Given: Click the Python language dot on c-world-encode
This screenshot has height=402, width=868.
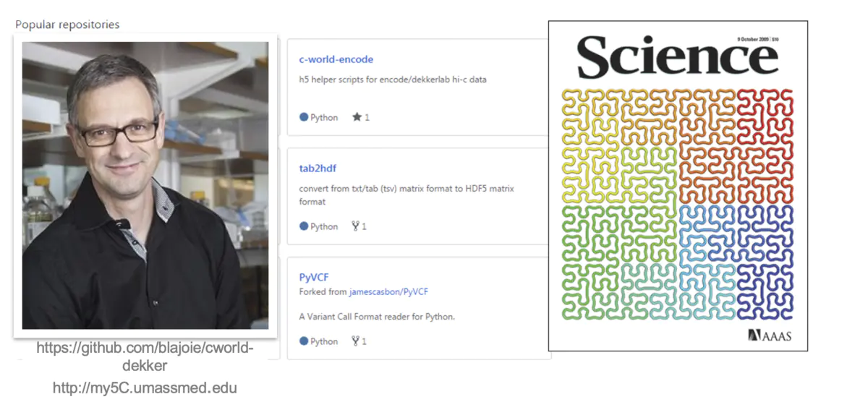Looking at the screenshot, I should pyautogui.click(x=304, y=117).
